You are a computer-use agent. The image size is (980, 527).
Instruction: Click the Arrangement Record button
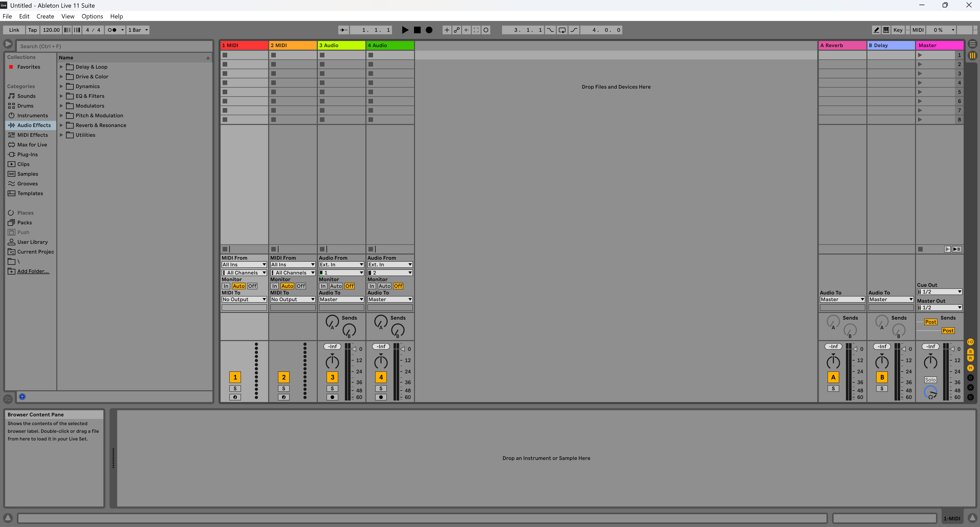click(429, 30)
